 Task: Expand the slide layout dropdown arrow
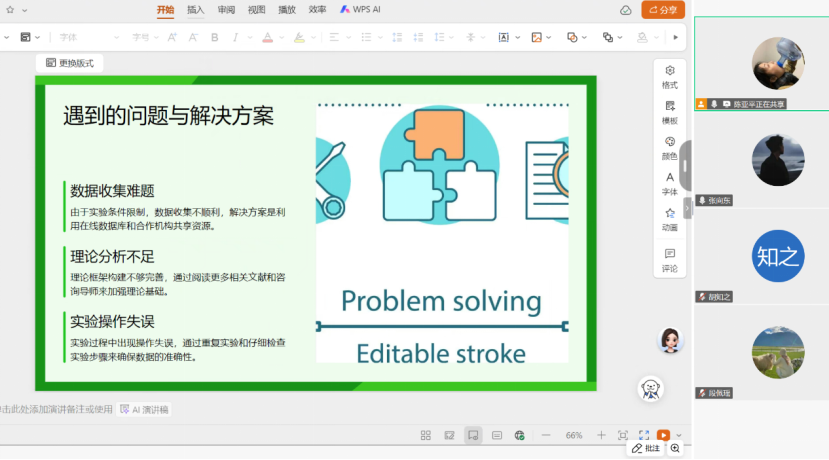38,38
